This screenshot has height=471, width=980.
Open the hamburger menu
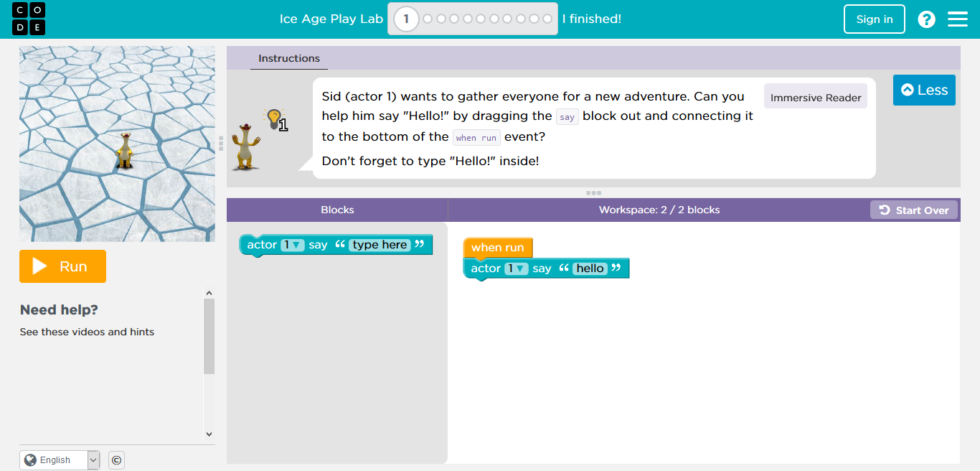pyautogui.click(x=958, y=19)
